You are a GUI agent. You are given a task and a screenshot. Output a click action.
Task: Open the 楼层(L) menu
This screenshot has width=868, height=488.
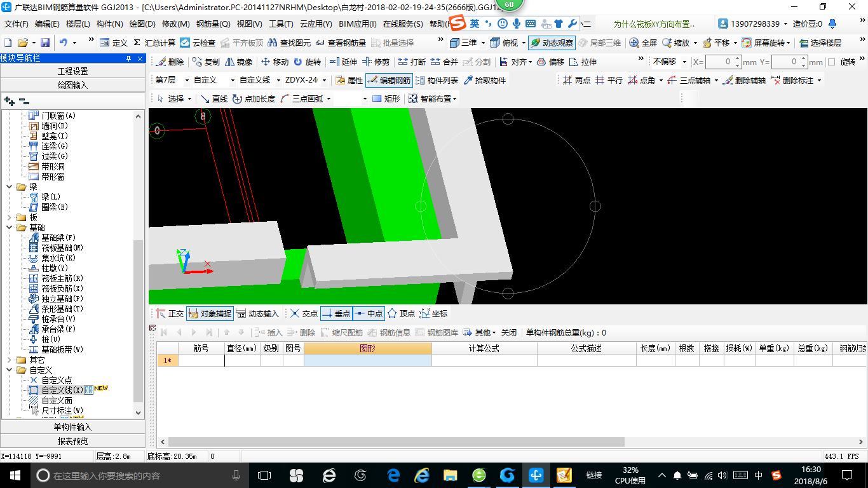point(78,24)
